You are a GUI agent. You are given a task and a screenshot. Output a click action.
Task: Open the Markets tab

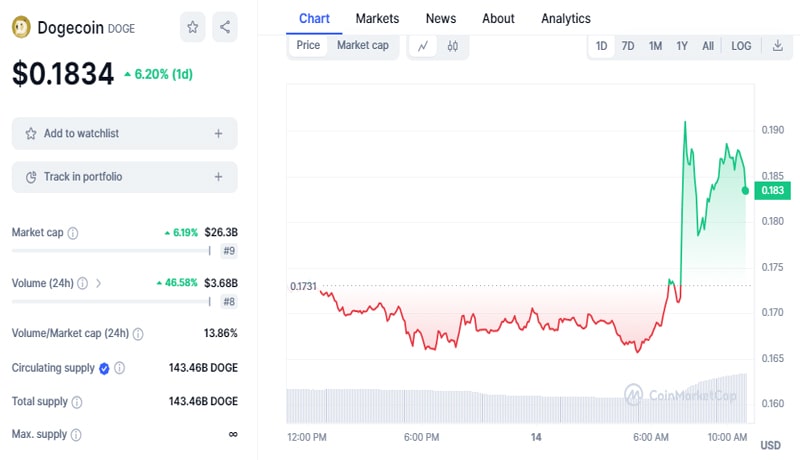tap(378, 19)
